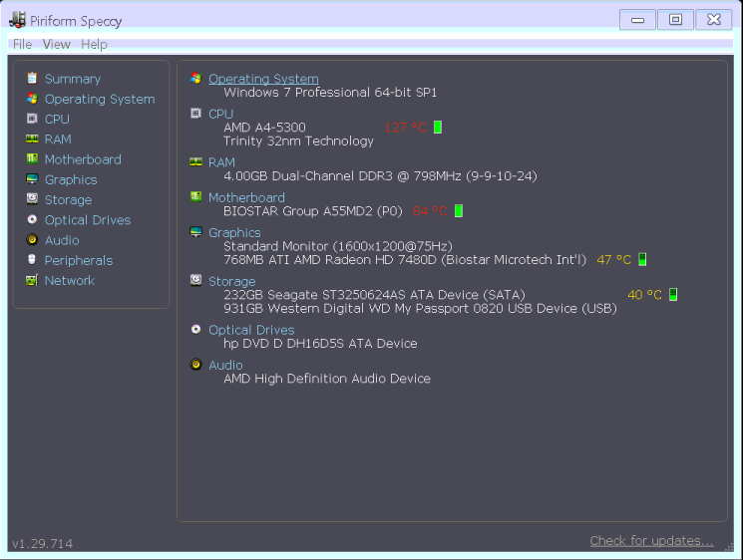Open the Help menu
Screen dimensions: 743x560
94,44
